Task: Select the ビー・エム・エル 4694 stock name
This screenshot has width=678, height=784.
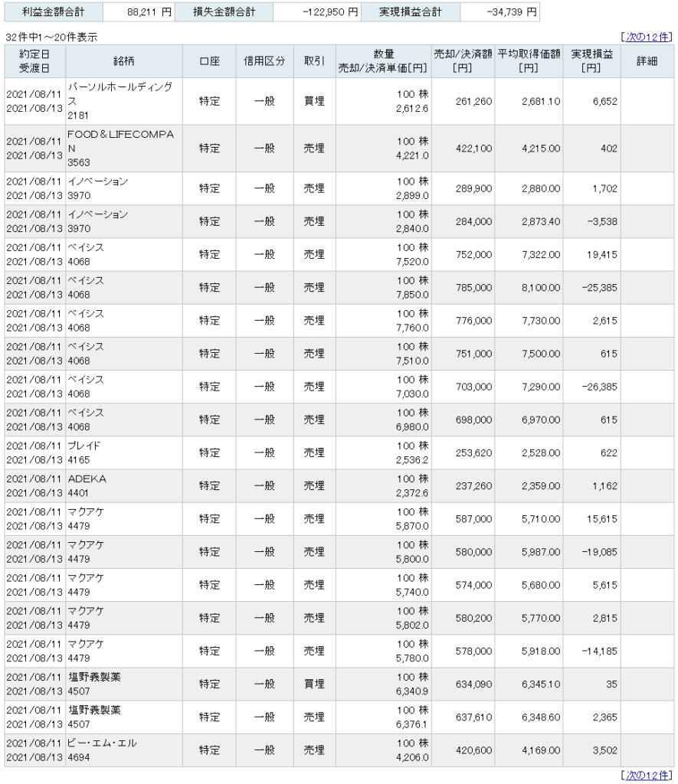Action: tap(102, 750)
